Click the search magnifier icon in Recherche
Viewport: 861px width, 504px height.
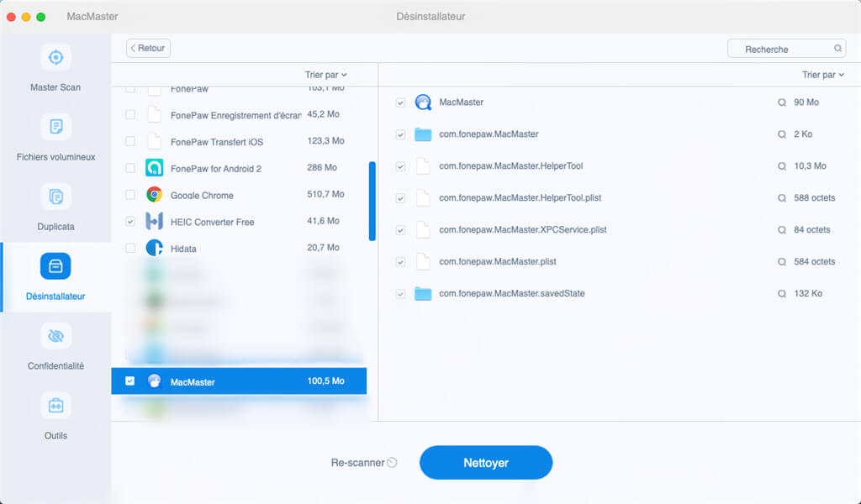(x=838, y=48)
